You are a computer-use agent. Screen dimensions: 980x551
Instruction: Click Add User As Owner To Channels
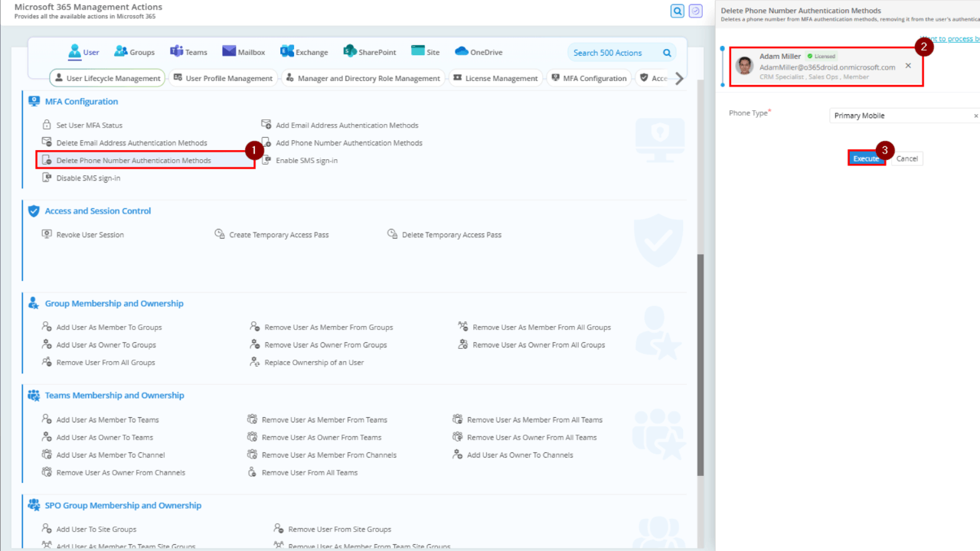(x=513, y=455)
